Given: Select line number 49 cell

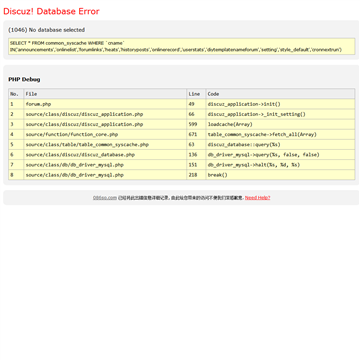Looking at the screenshot, I should 196,104.
